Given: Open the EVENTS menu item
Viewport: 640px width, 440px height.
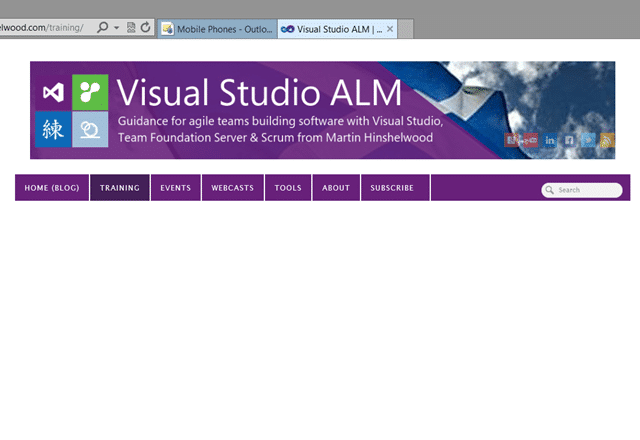Looking at the screenshot, I should [176, 188].
